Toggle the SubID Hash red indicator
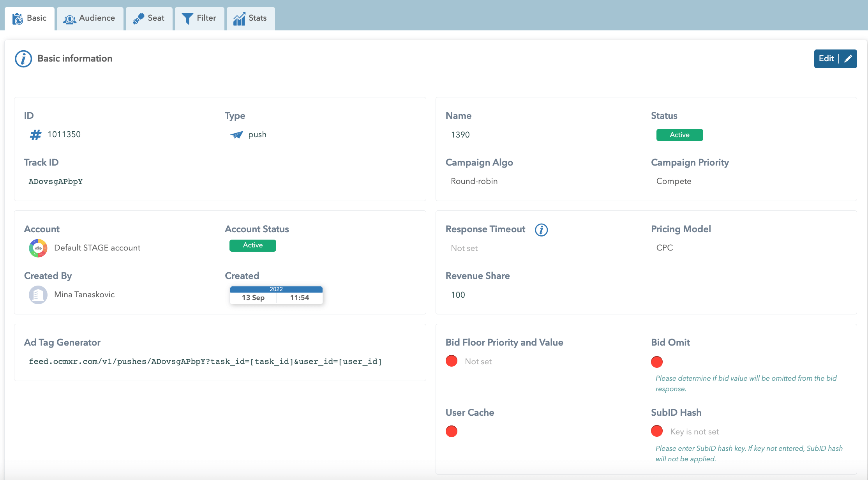 pyautogui.click(x=657, y=431)
